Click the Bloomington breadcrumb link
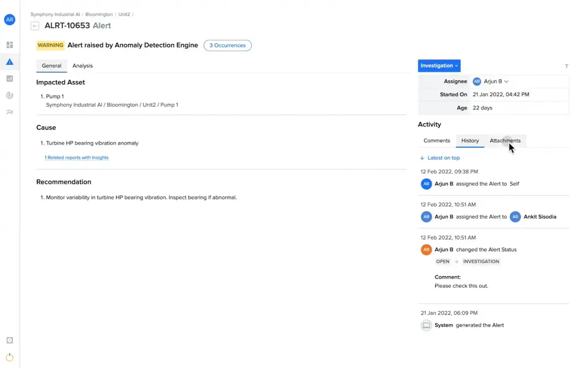588x368 pixels. 99,14
